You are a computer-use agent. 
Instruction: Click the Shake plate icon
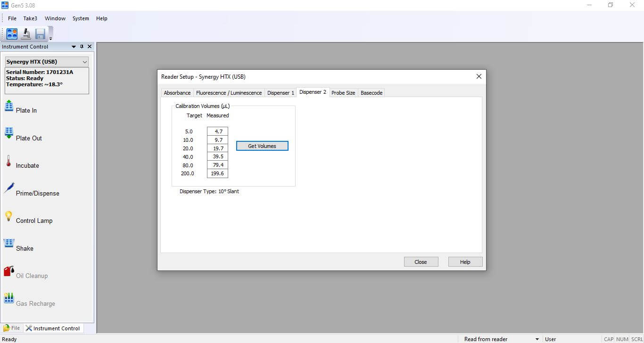click(9, 244)
